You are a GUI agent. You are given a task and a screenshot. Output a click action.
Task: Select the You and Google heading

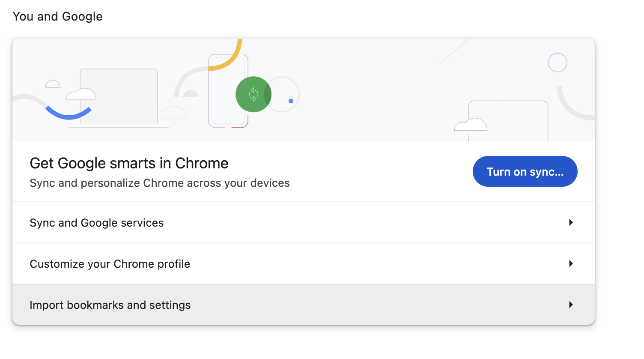tap(57, 16)
